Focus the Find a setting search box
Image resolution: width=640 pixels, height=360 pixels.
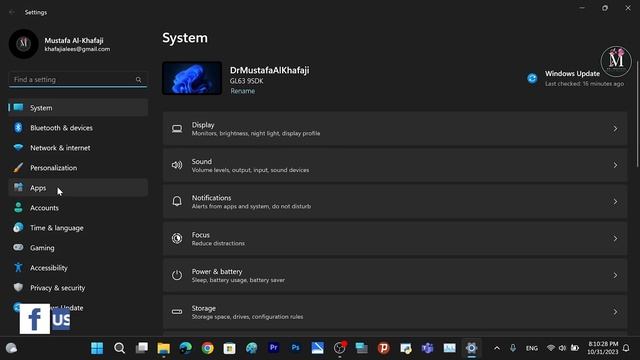pos(78,80)
